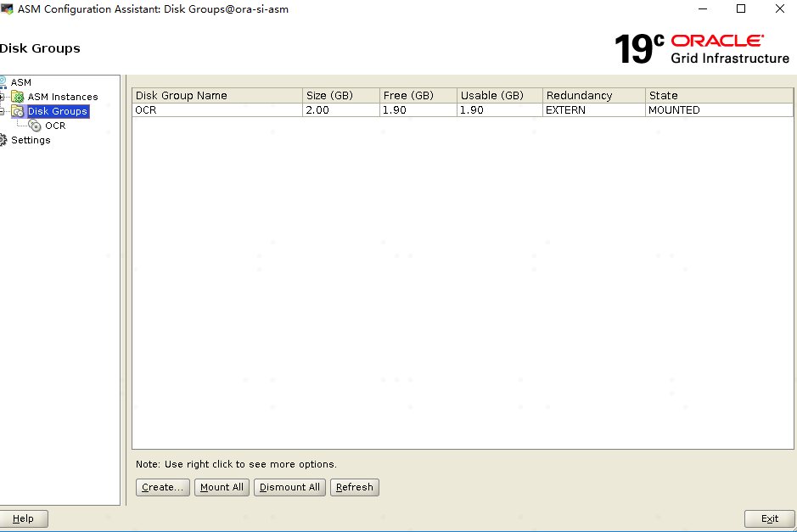Click the 1.90 Usable (GB) cell
The height and width of the screenshot is (532, 797).
[500, 110]
